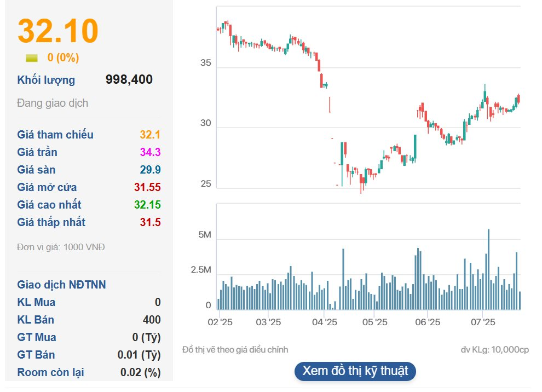Click the "Room còn lại" label
Image resolution: width=542 pixels, height=392 pixels.
coord(50,372)
